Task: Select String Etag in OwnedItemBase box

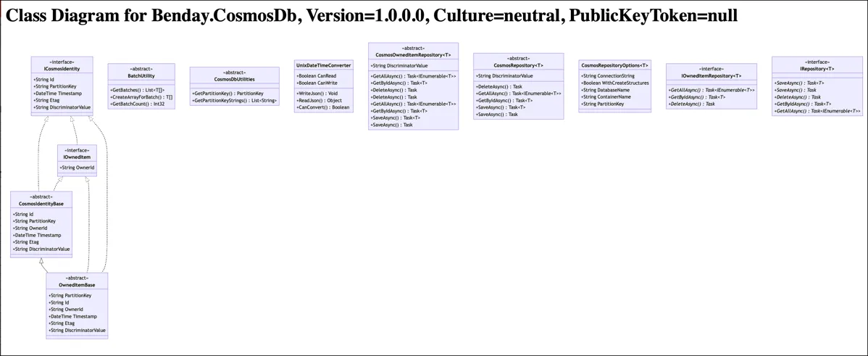Action: [61, 323]
